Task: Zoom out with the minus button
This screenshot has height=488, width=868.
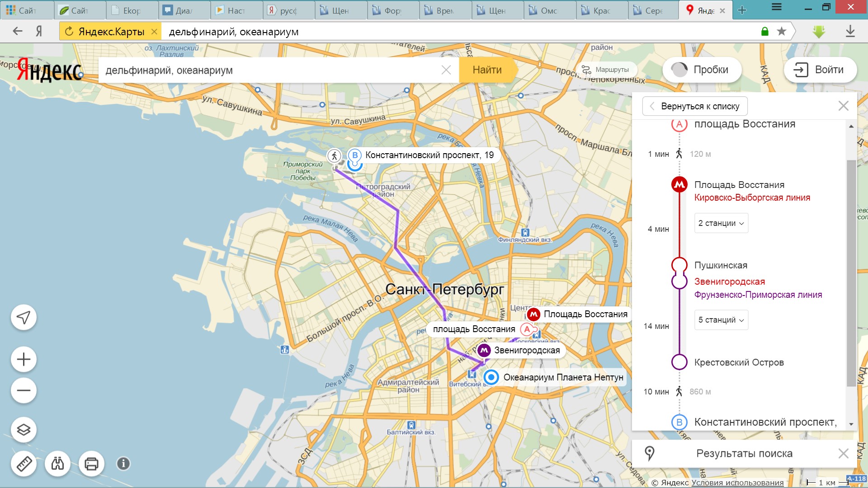Action: pos(24,391)
